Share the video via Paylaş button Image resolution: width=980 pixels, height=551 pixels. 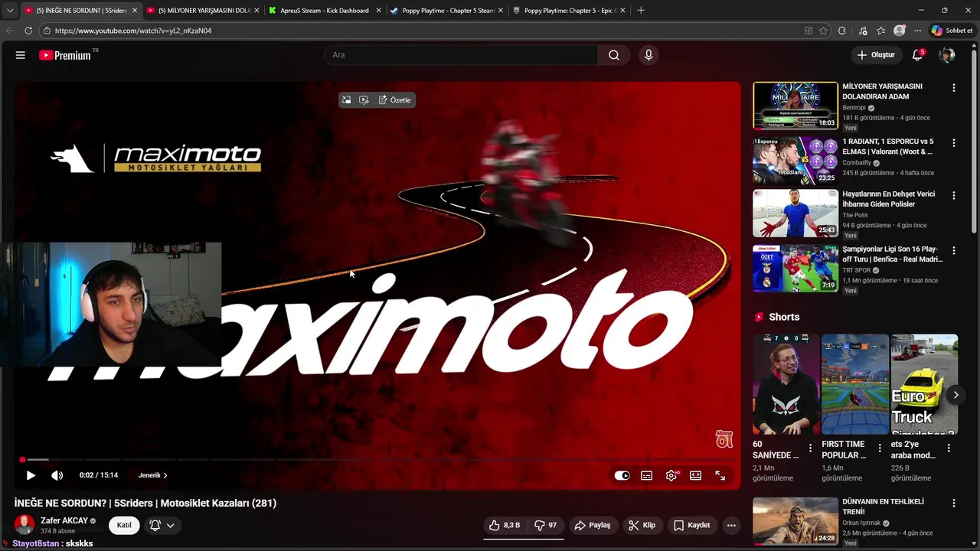593,525
